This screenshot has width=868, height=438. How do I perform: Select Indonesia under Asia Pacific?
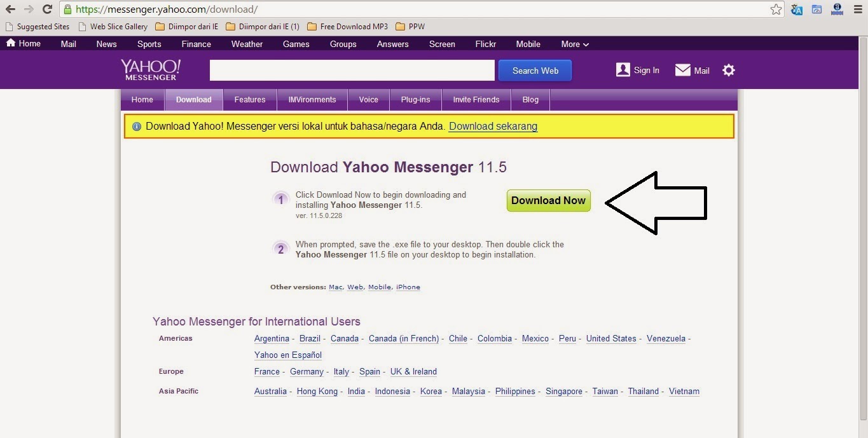(x=392, y=392)
